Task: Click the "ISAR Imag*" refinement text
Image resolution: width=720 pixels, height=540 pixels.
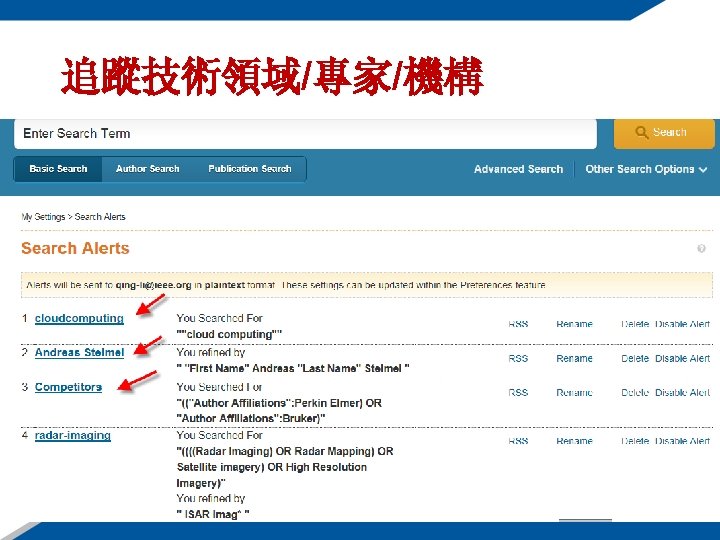Action: [213, 515]
